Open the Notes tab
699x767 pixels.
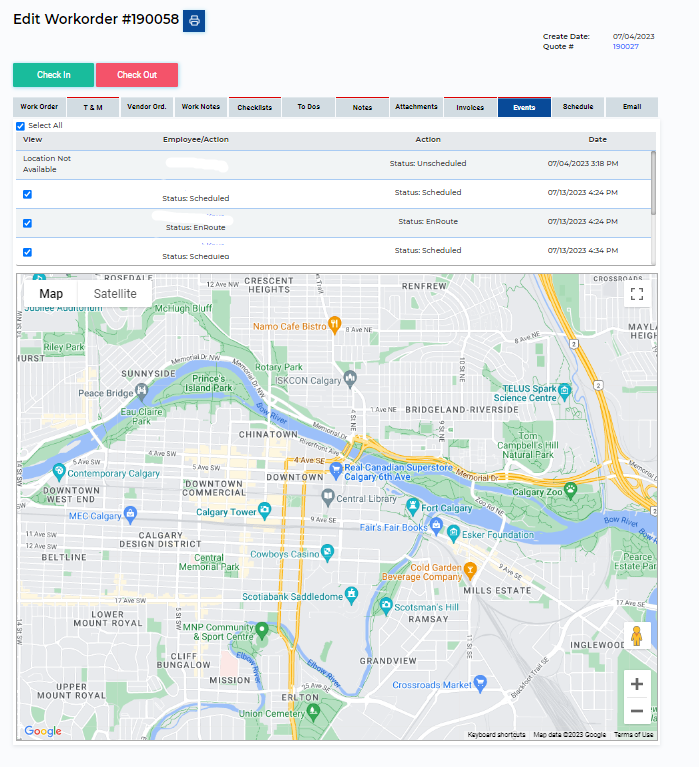point(362,107)
